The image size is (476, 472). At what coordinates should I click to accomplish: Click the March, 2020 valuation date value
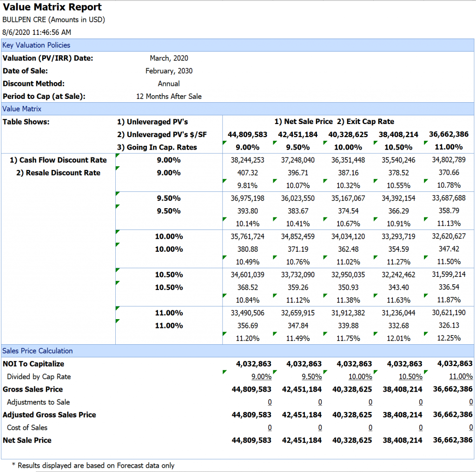coord(169,58)
